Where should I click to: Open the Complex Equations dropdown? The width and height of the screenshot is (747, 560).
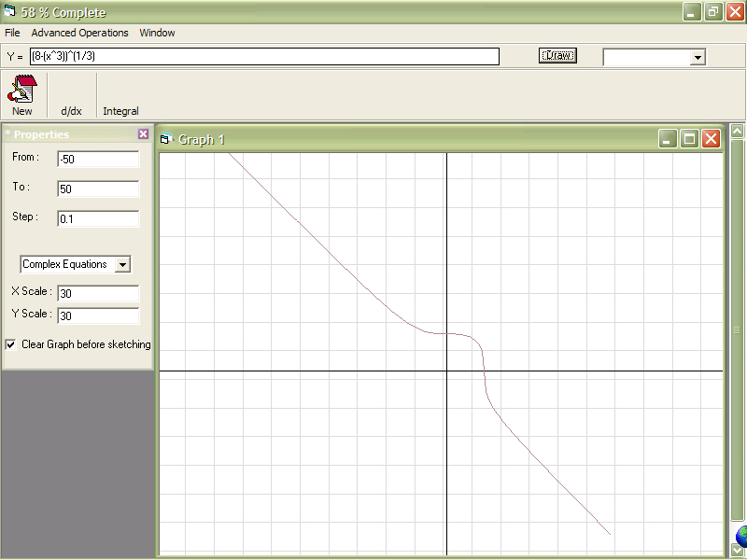[x=122, y=265]
